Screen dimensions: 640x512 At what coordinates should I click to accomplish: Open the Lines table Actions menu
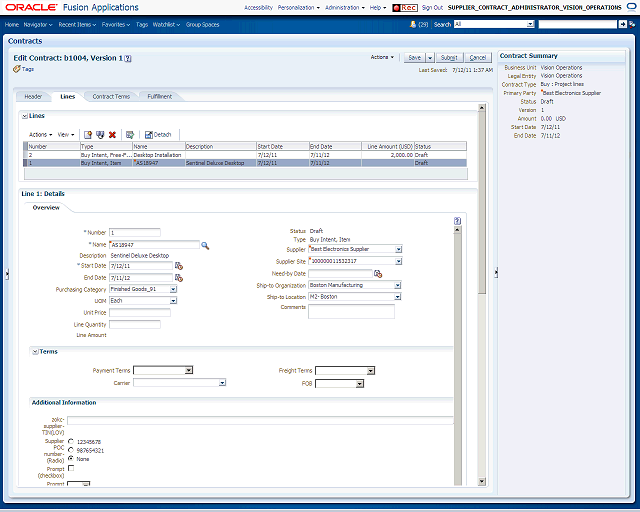click(x=40, y=135)
